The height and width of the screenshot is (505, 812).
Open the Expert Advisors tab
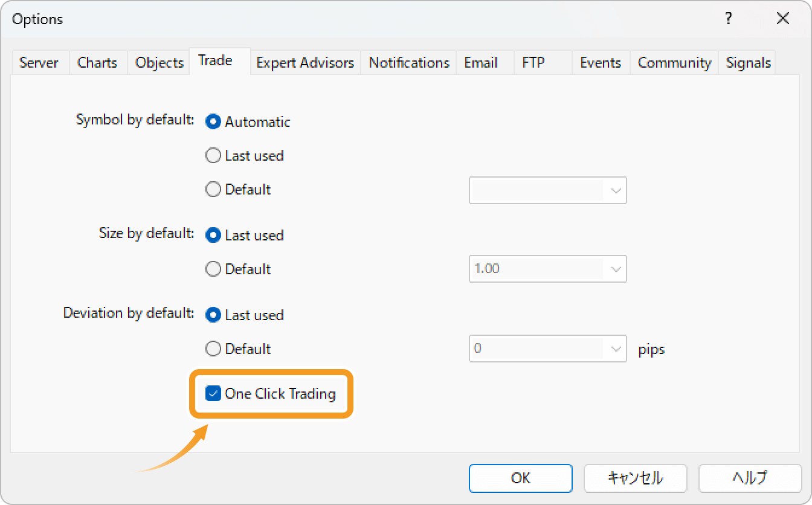(305, 62)
